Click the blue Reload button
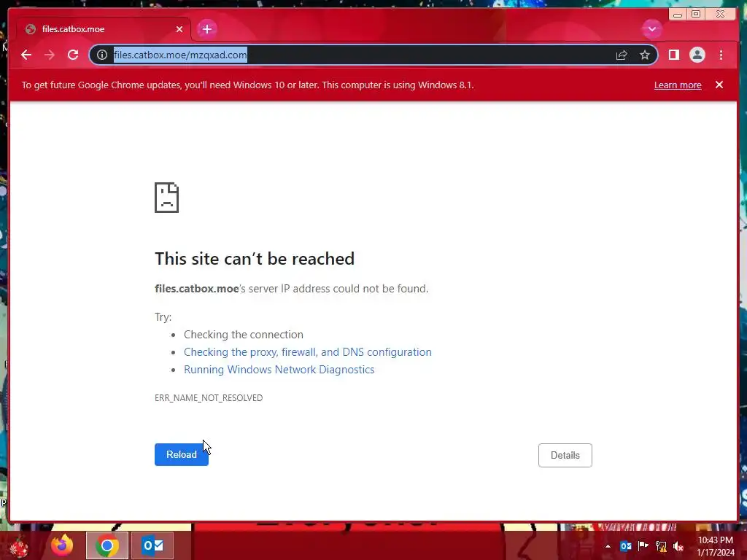Screen dimensions: 747x560 click(x=182, y=455)
